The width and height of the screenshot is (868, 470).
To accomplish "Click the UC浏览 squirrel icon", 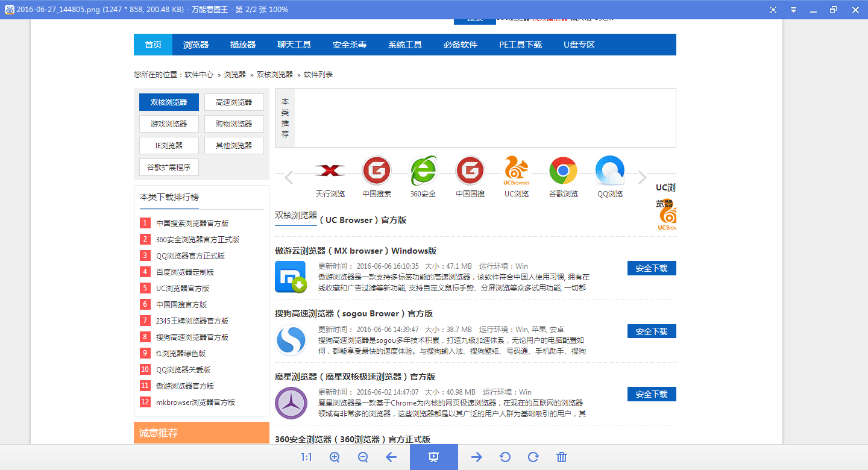I will [517, 171].
